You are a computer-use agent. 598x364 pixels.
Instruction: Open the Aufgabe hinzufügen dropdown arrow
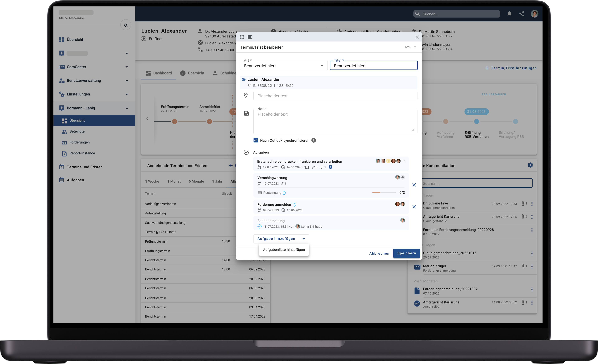304,239
